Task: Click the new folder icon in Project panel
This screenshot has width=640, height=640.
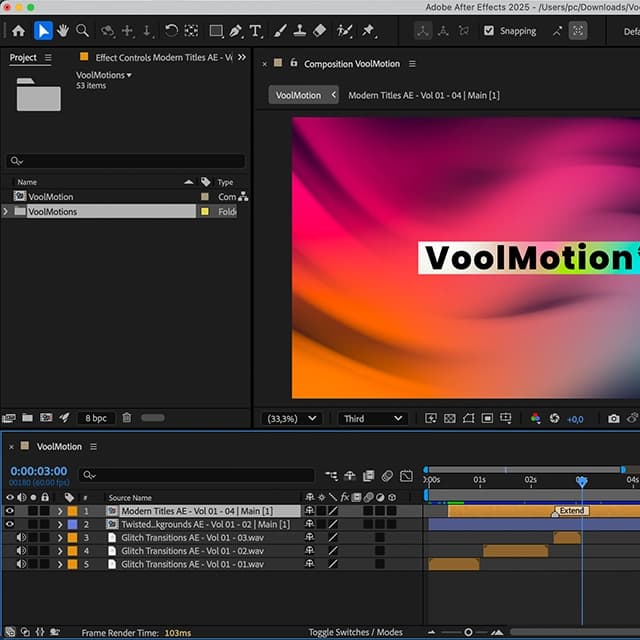Action: point(27,418)
